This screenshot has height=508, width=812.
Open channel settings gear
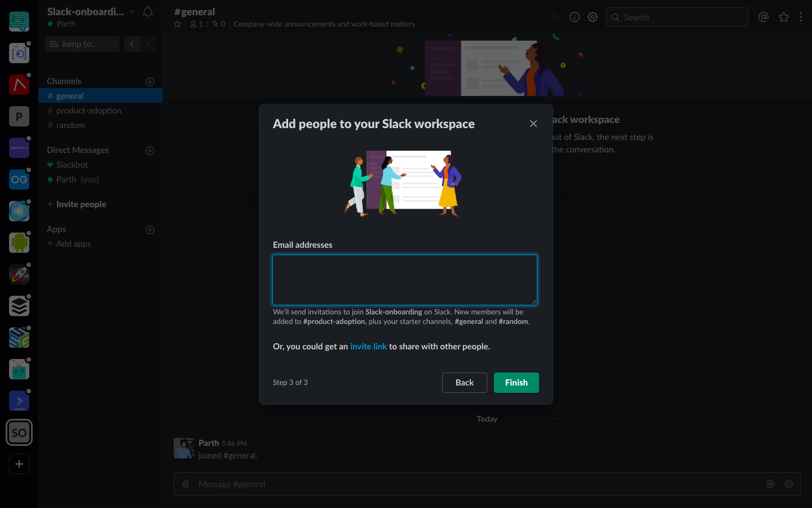click(593, 17)
